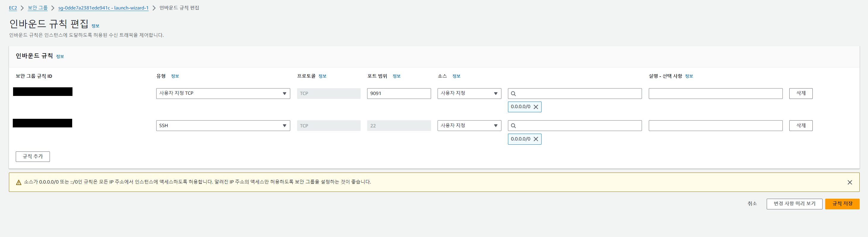Expand source dropdown for the 9091 rule
868x237 pixels.
point(469,93)
